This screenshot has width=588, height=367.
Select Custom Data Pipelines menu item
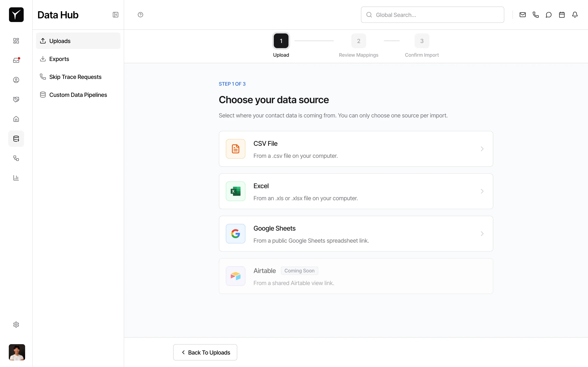[78, 95]
